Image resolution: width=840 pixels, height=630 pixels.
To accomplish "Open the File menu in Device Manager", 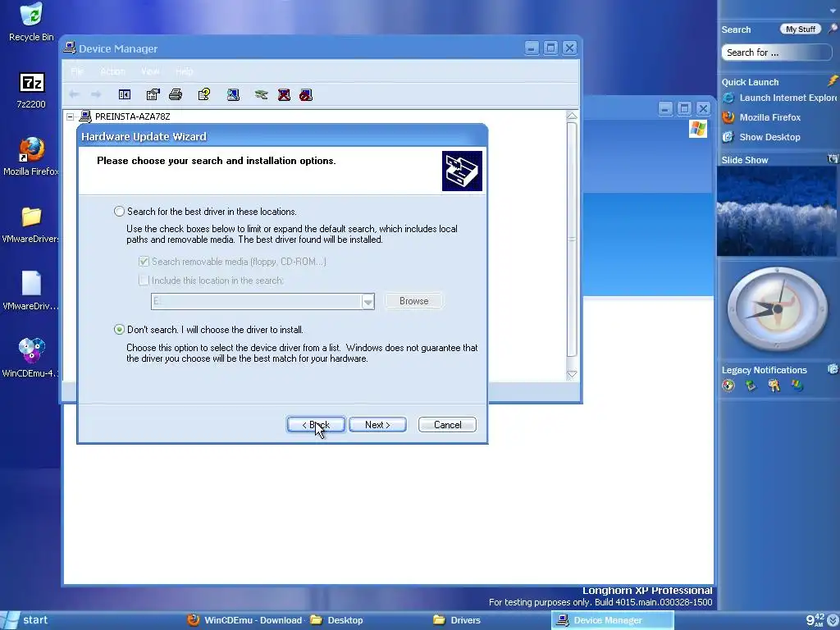I will point(77,71).
